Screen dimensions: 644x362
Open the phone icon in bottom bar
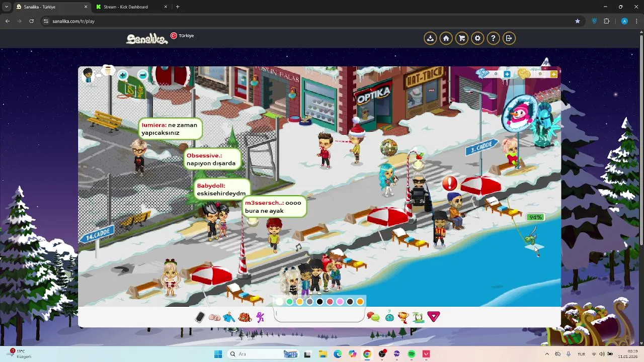tap(200, 317)
